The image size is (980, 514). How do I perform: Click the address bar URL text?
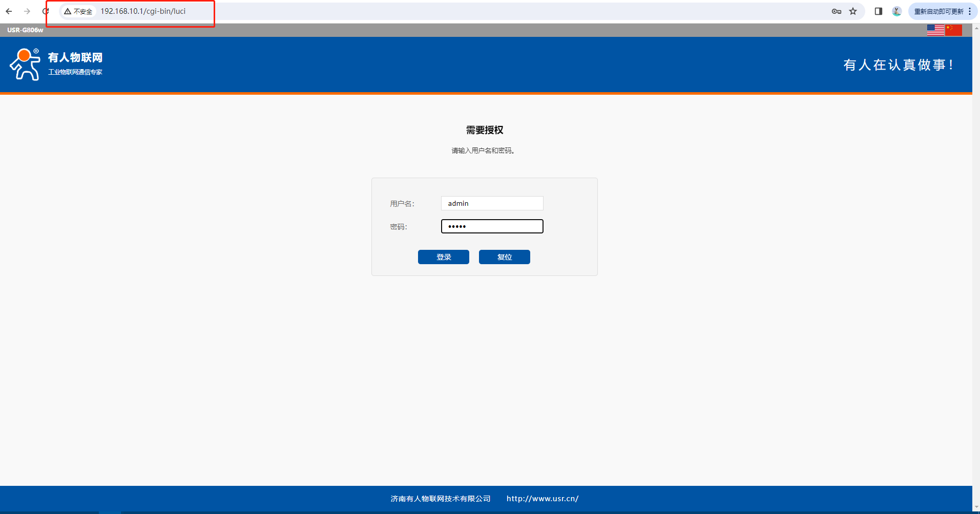(x=143, y=11)
